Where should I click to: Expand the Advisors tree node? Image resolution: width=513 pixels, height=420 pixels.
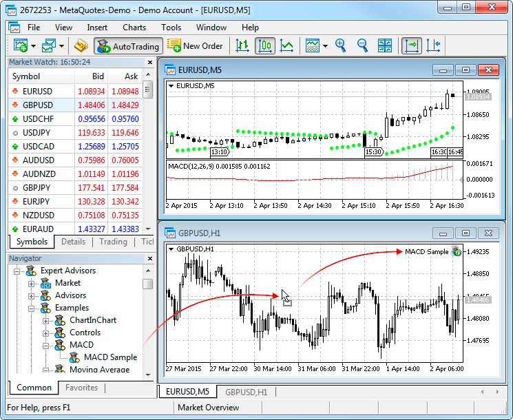tap(31, 295)
